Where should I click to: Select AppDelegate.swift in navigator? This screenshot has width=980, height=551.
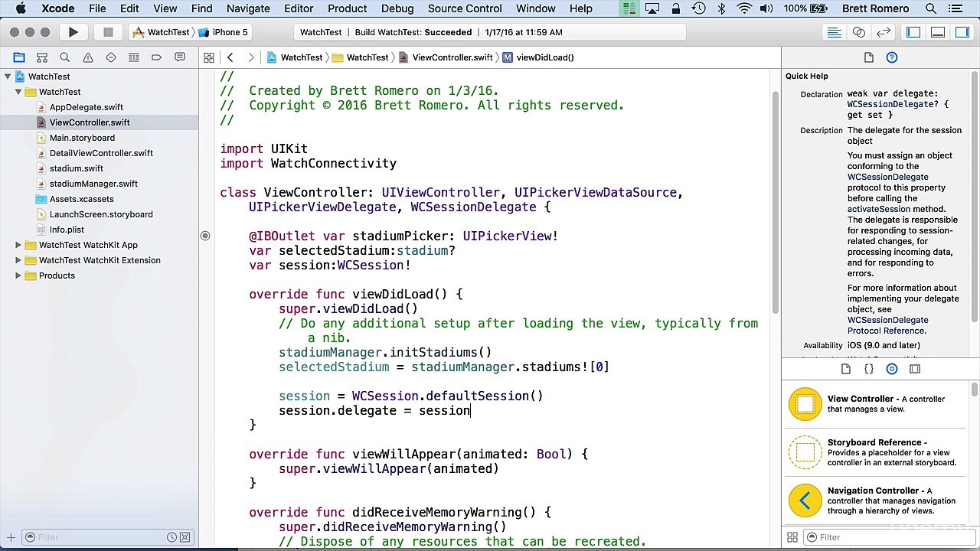point(87,107)
